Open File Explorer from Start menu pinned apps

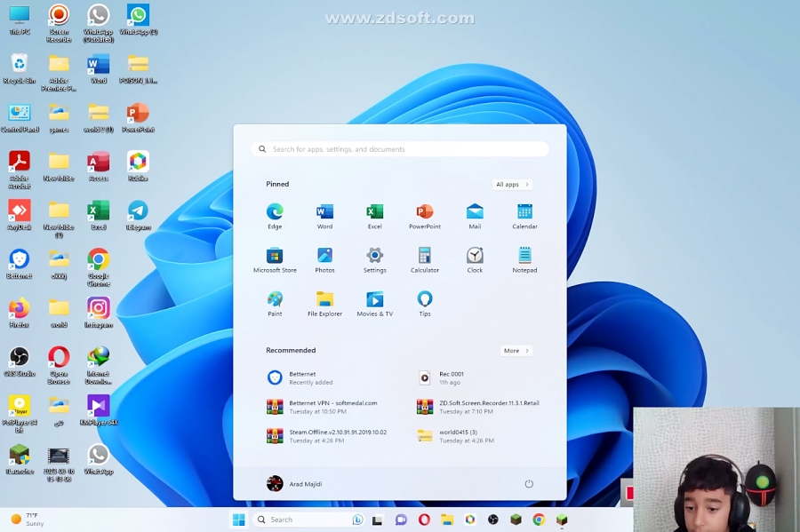pyautogui.click(x=324, y=304)
